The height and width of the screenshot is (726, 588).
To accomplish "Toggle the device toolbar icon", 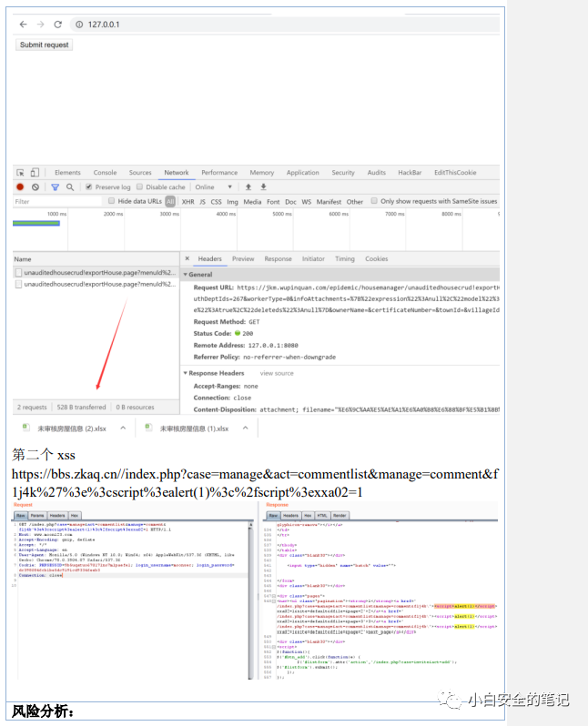I will [35, 173].
